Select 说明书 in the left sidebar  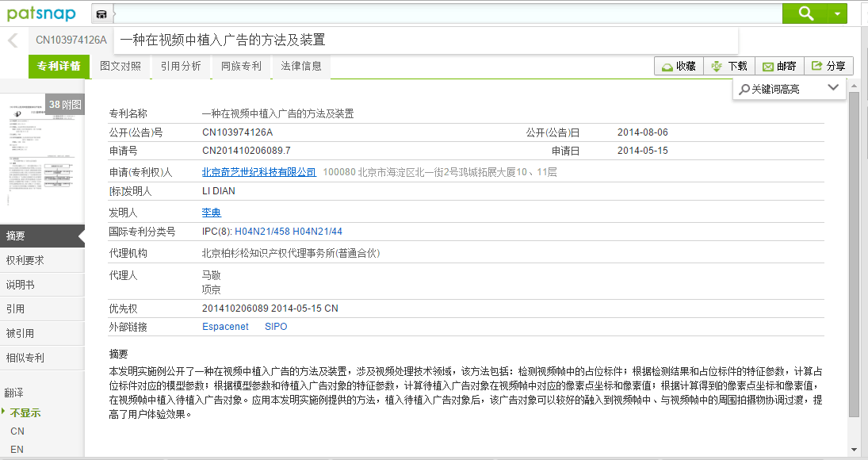click(x=42, y=285)
